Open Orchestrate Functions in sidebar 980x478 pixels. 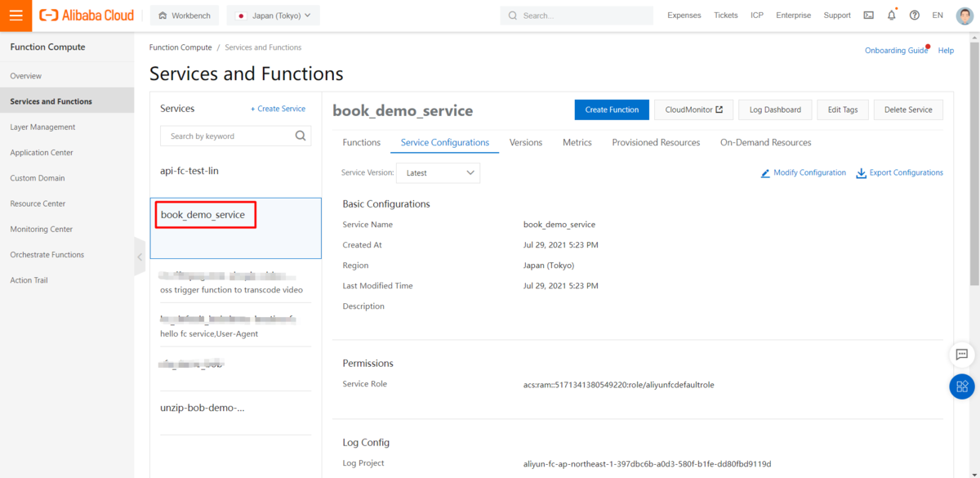click(x=67, y=255)
